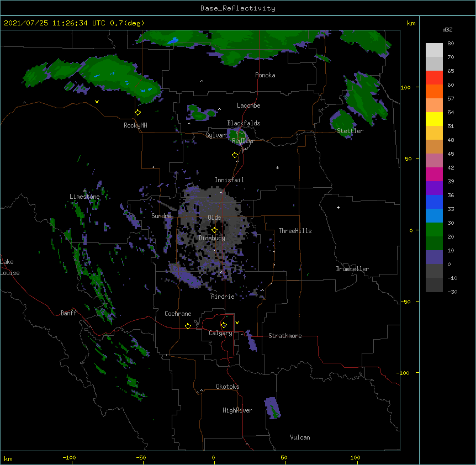Pick the 60–65 dBZ red swatch
Image resolution: width=476 pixels, height=465 pixels.
pos(434,78)
